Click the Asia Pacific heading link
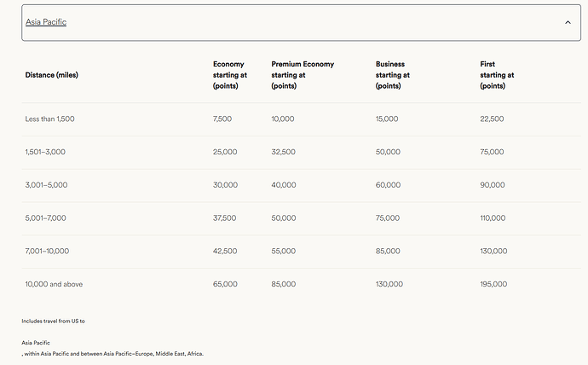 [x=46, y=22]
